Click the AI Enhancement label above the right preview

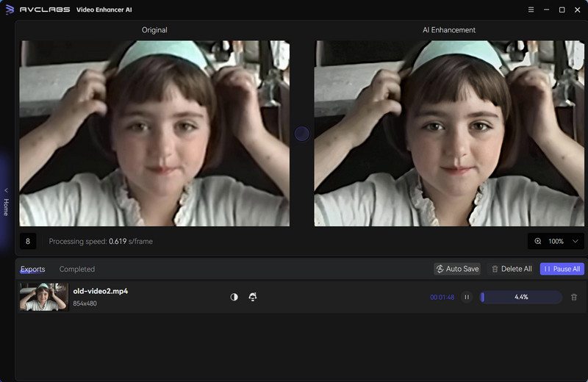(449, 30)
